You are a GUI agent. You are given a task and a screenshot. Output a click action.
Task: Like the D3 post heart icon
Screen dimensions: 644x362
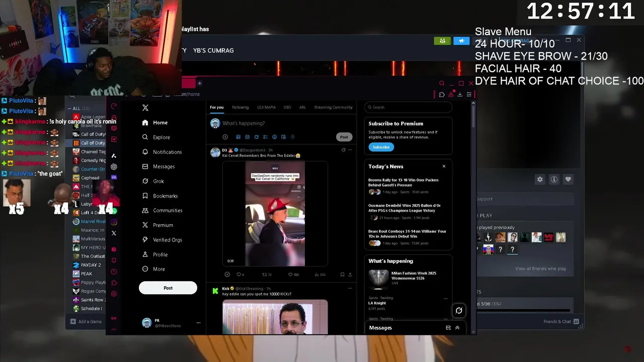point(290,275)
